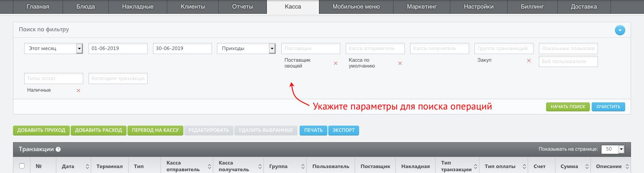
Task: Click the Редактировать button
Action: tap(209, 131)
